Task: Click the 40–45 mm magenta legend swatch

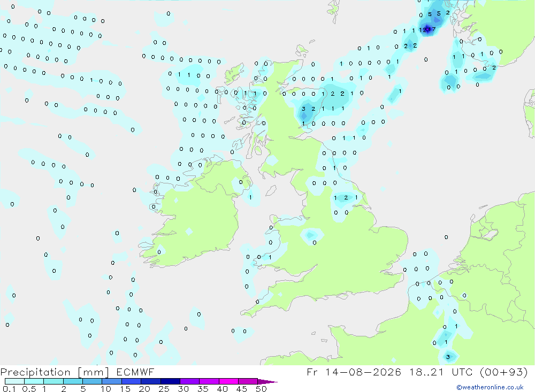Action: [228, 381]
